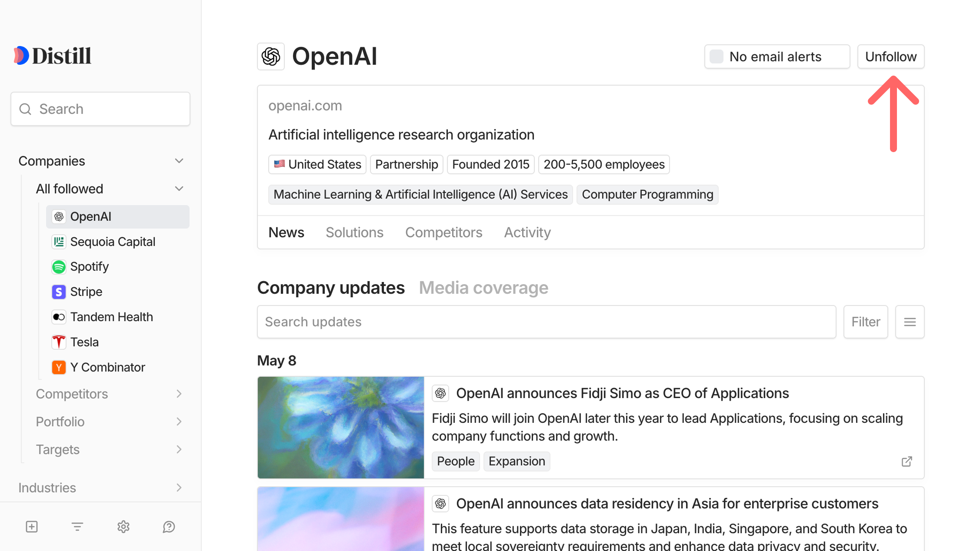Click the OpenAI logo icon in sidebar
The image size is (980, 551).
pos(59,216)
